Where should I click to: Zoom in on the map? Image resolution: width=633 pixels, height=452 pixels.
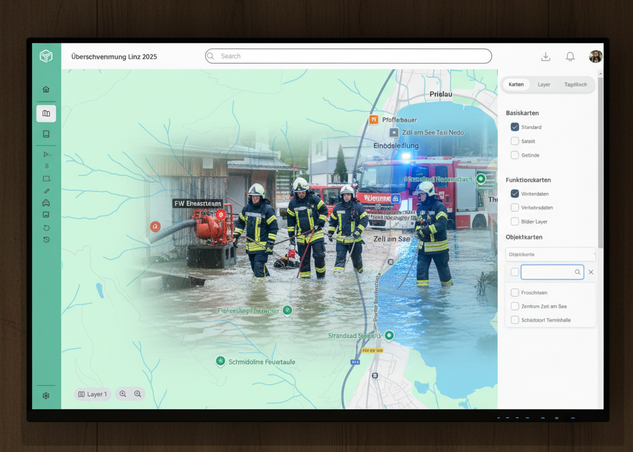[x=138, y=394]
